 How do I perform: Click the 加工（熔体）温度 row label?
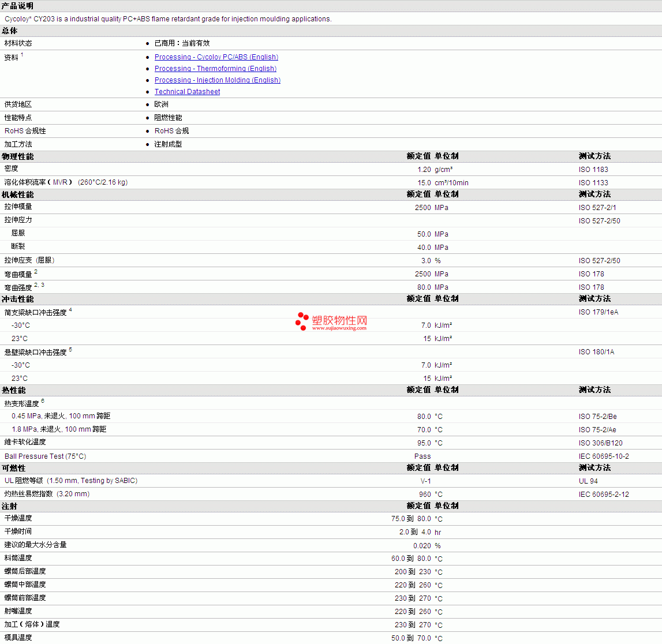point(32,624)
